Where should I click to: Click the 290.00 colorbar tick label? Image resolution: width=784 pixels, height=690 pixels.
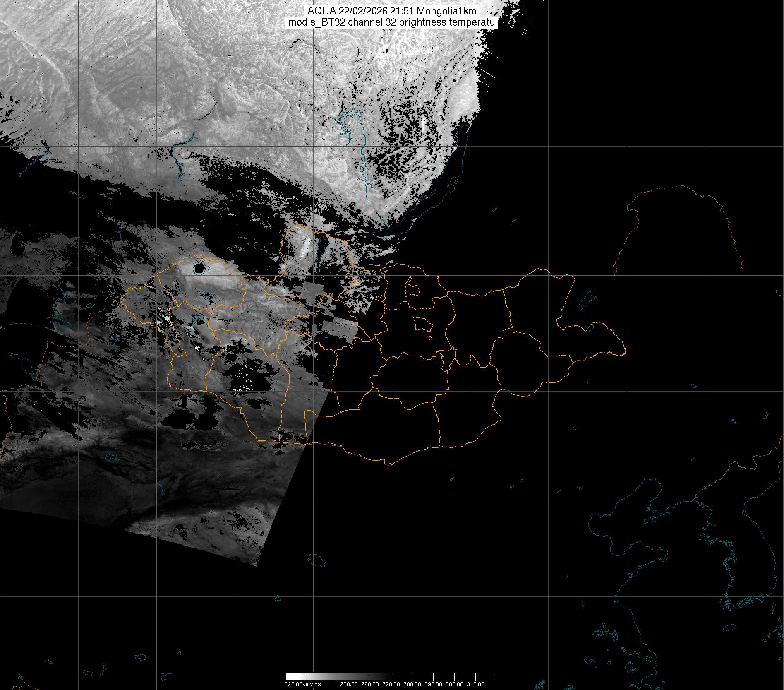click(434, 684)
